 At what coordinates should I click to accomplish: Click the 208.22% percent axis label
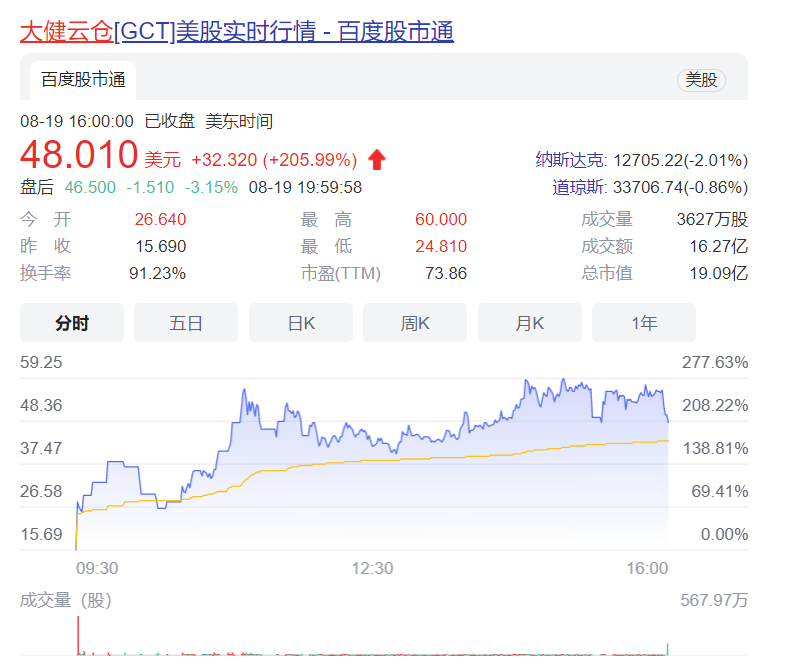point(715,405)
